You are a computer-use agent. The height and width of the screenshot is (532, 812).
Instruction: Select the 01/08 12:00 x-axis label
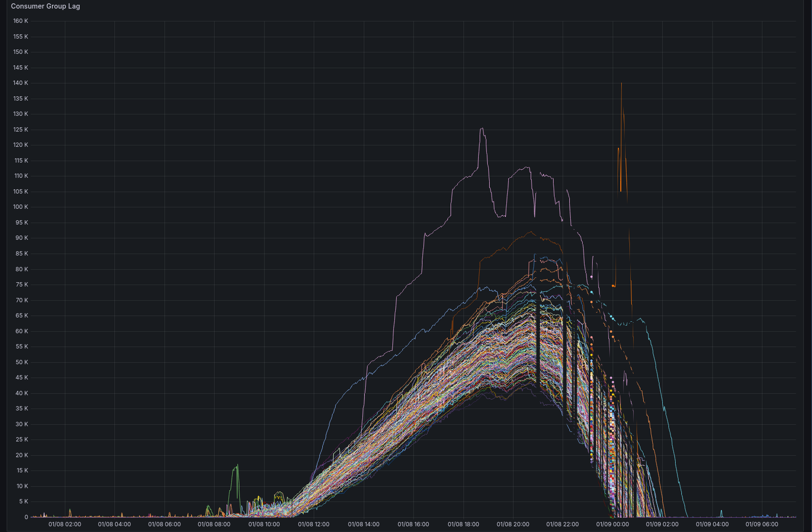314,524
